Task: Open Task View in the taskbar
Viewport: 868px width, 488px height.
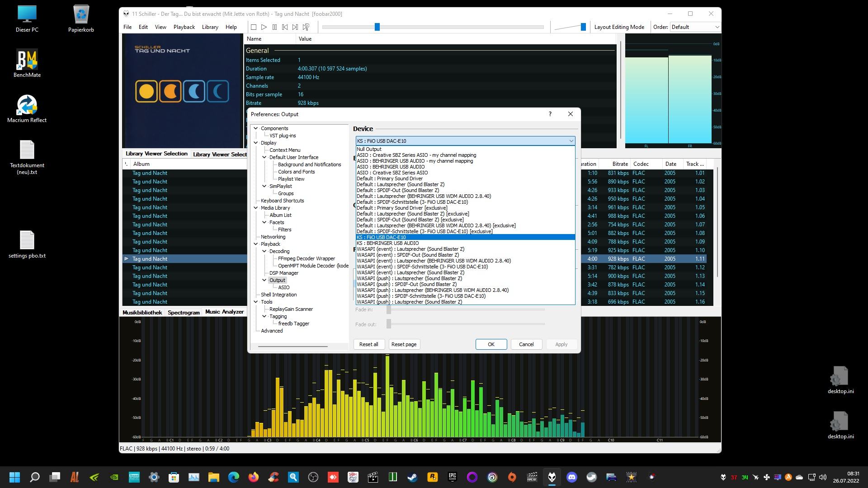Action: 55,477
